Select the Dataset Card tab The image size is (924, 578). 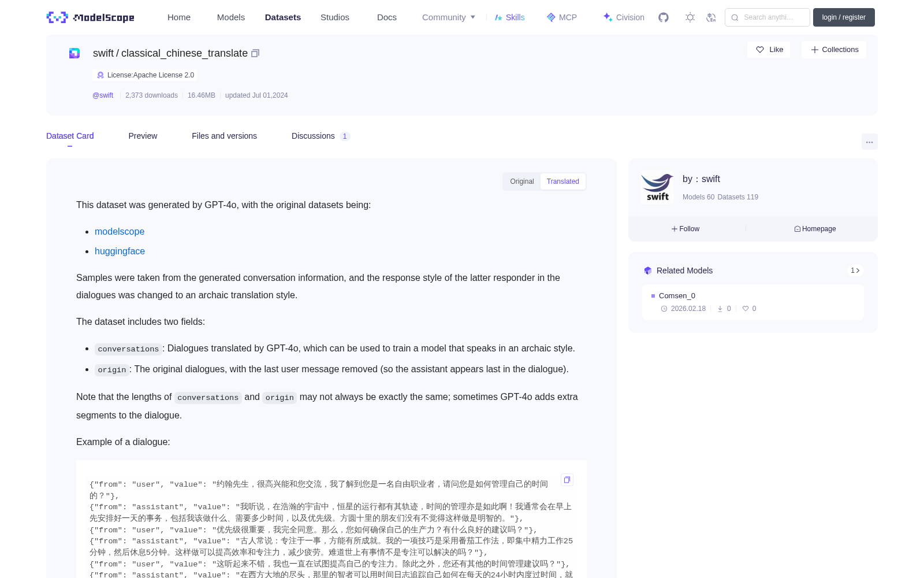click(x=70, y=136)
